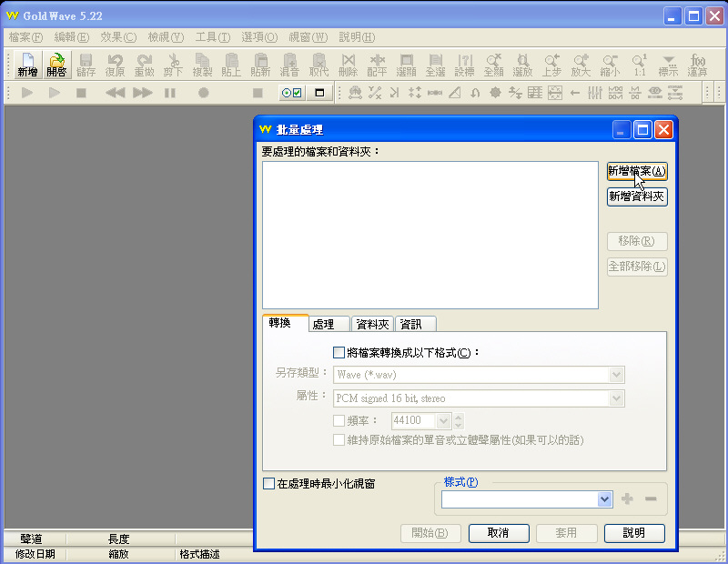Toggle the 頻率 checkbox
The height and width of the screenshot is (564, 728).
(x=339, y=421)
